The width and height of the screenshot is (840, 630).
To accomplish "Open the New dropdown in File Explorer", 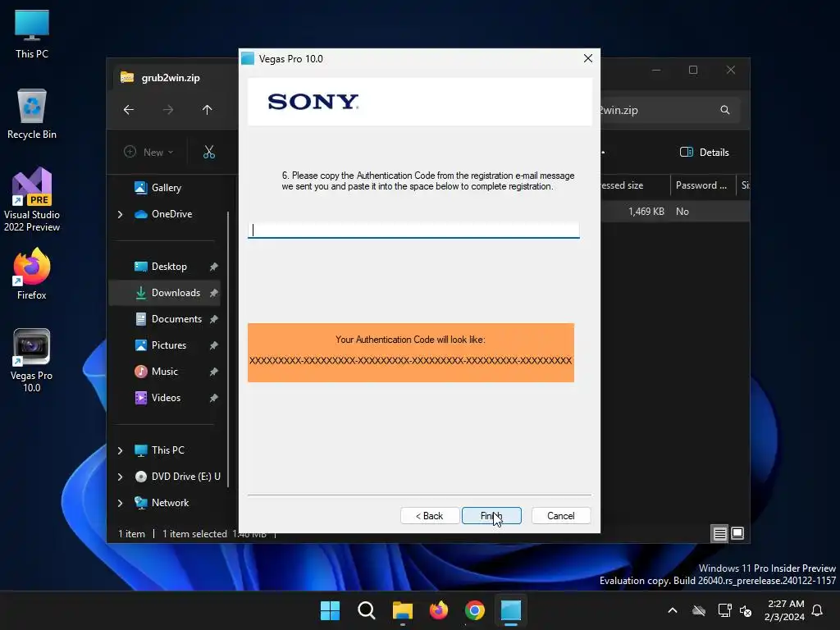I will click(148, 152).
